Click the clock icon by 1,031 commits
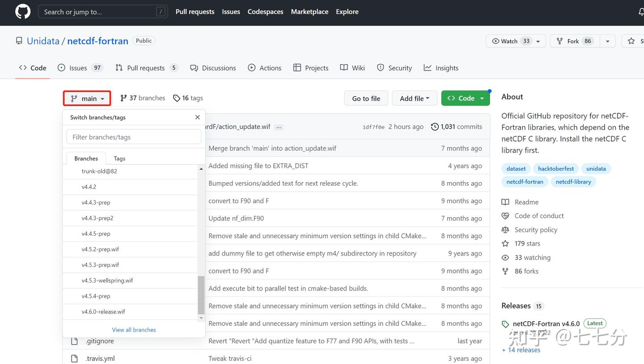 click(435, 127)
